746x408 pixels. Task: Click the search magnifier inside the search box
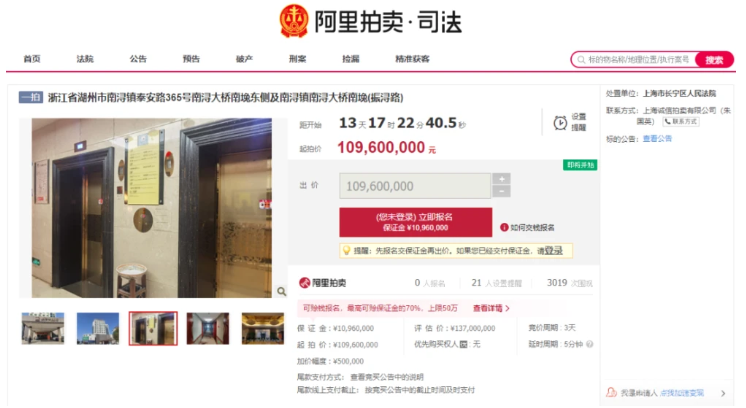(581, 60)
